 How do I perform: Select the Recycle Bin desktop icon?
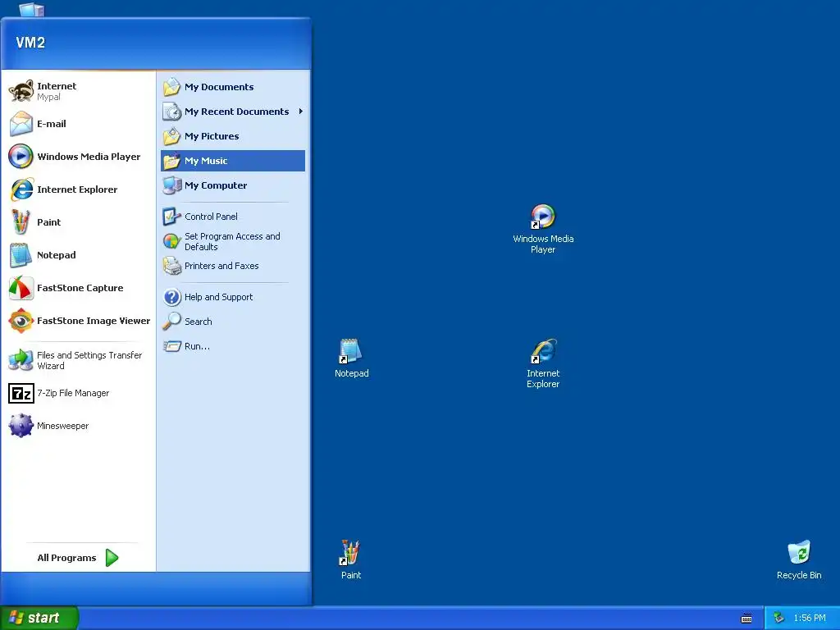click(x=799, y=559)
